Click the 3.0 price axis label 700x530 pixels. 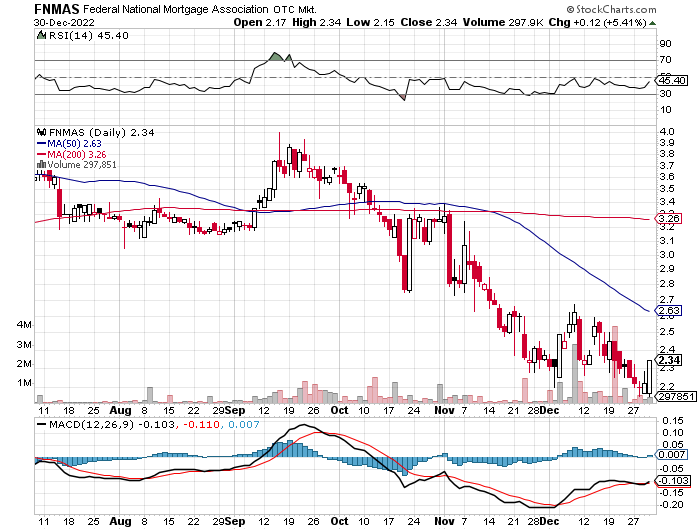(x=667, y=255)
